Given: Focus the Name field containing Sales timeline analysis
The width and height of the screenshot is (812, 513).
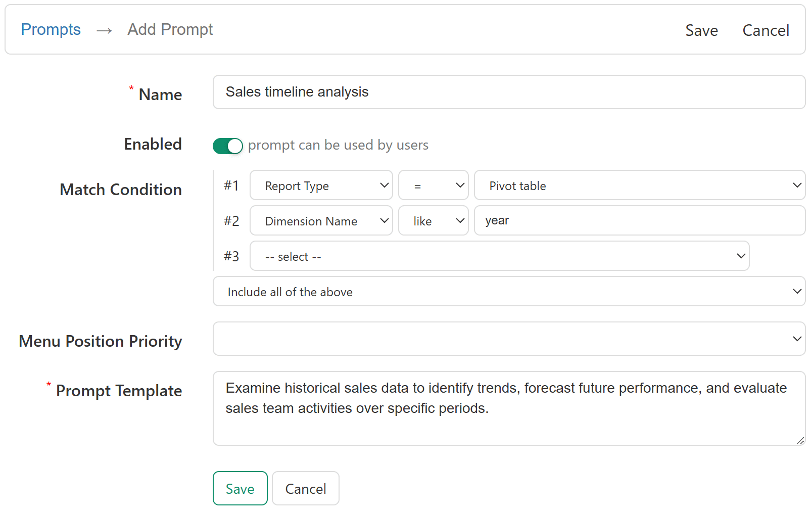Looking at the screenshot, I should (508, 92).
